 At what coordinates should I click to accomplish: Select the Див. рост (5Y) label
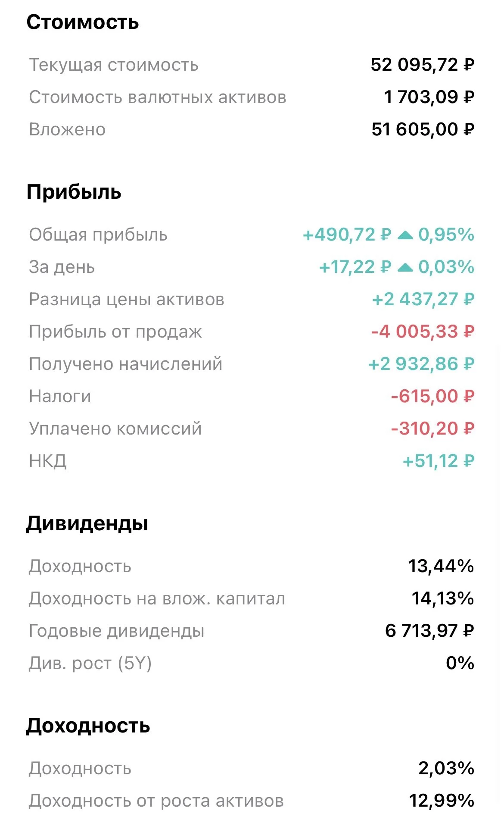click(x=90, y=663)
